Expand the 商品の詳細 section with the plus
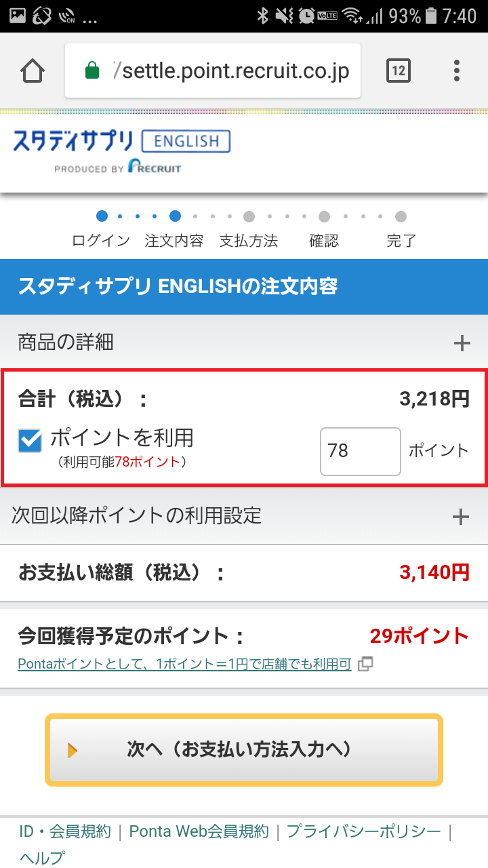 coord(462,343)
